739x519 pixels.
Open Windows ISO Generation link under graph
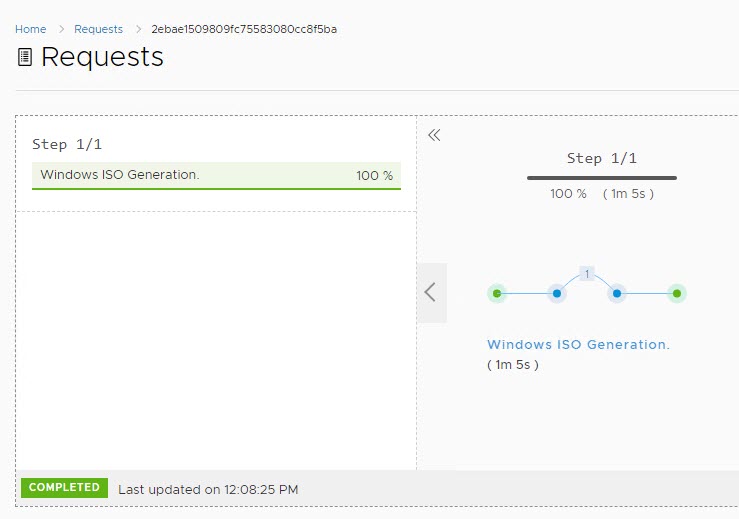click(x=578, y=344)
